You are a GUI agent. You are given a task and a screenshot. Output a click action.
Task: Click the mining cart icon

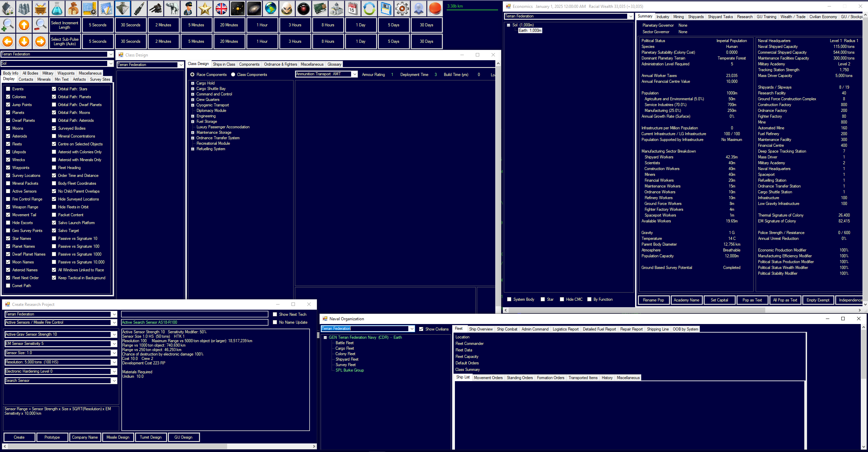click(40, 9)
